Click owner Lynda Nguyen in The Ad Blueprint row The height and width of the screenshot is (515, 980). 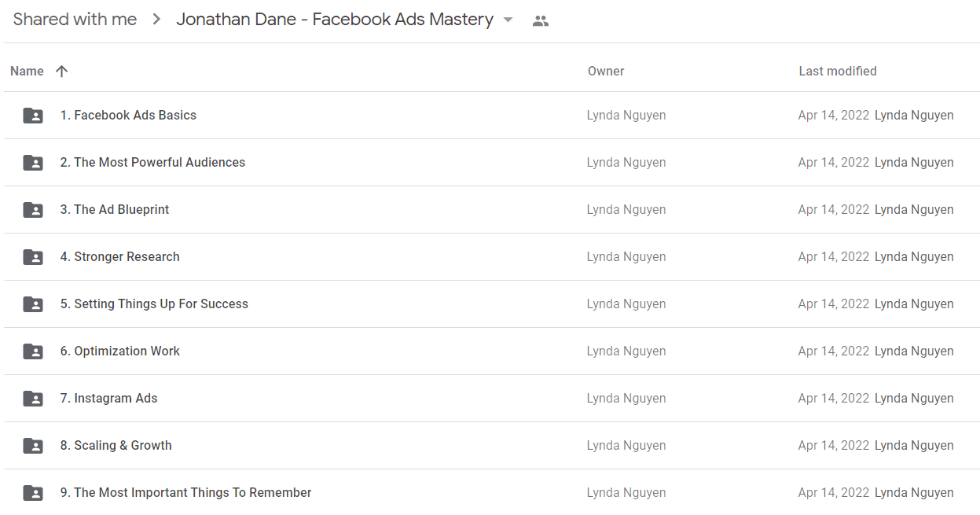point(626,209)
